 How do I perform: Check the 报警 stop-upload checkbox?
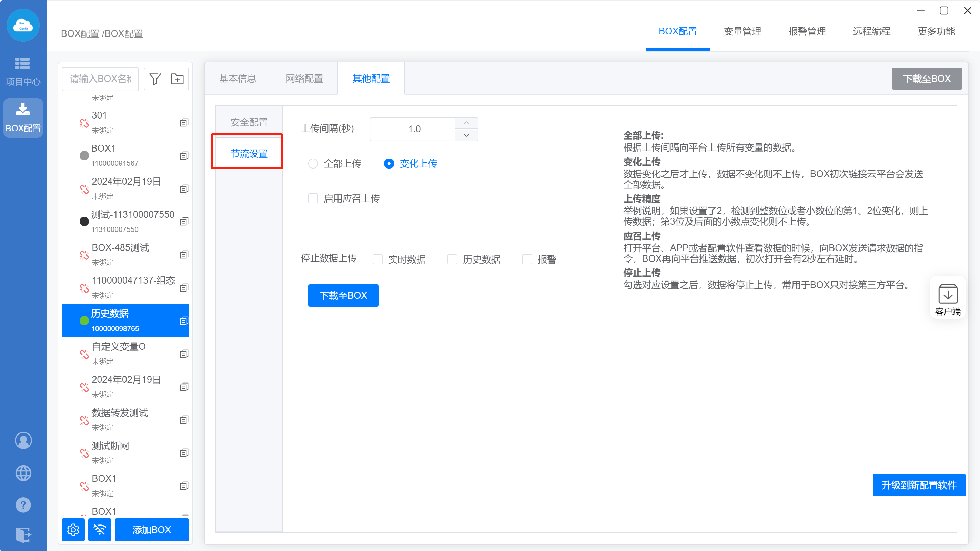pos(527,259)
